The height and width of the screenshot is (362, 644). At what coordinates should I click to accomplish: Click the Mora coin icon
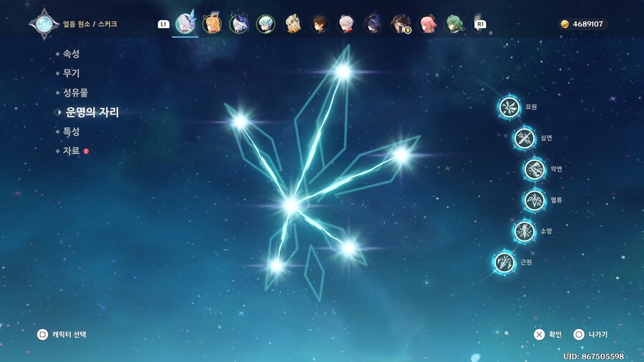(x=565, y=24)
